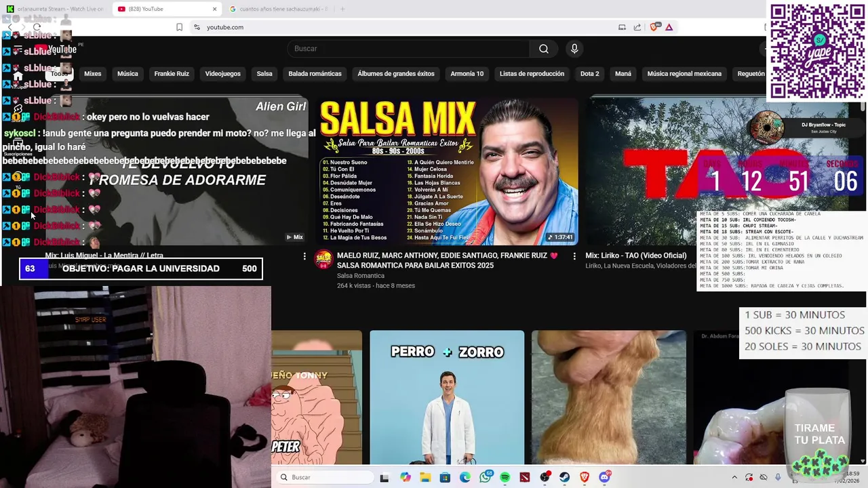Select the Videojuegos filter chip

coord(223,74)
